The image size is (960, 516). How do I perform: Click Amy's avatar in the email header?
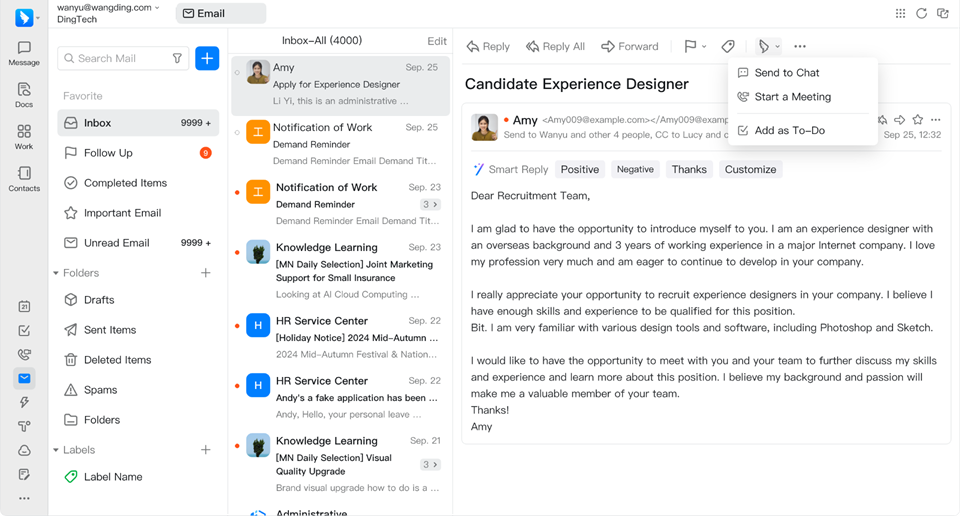pyautogui.click(x=484, y=127)
